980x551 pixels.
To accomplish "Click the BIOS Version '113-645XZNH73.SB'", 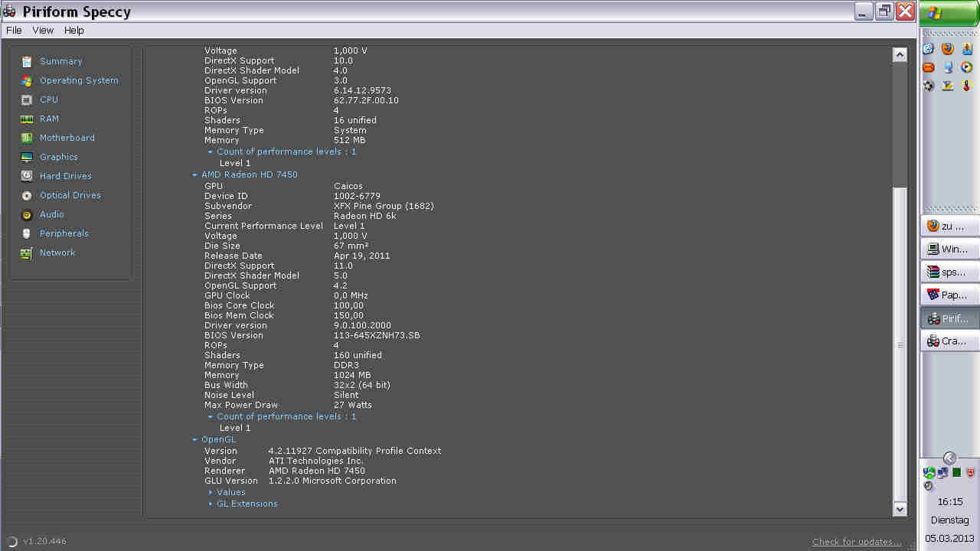I will pyautogui.click(x=377, y=335).
